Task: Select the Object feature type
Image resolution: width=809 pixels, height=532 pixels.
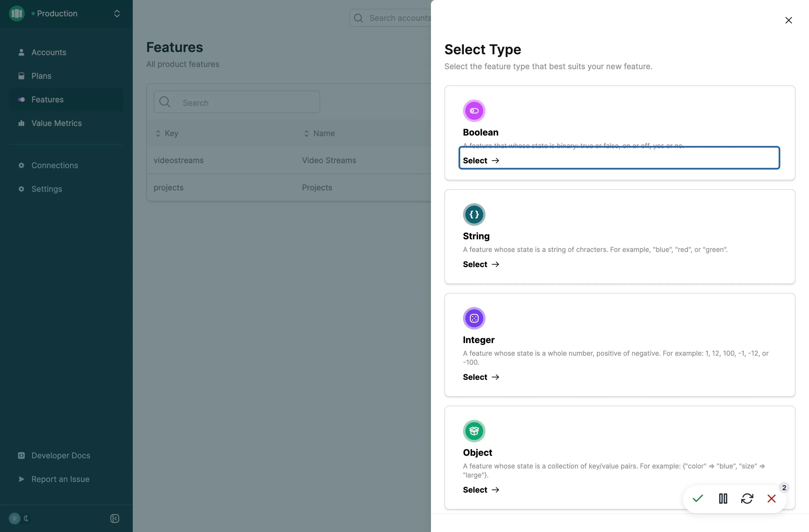Action: (481, 490)
